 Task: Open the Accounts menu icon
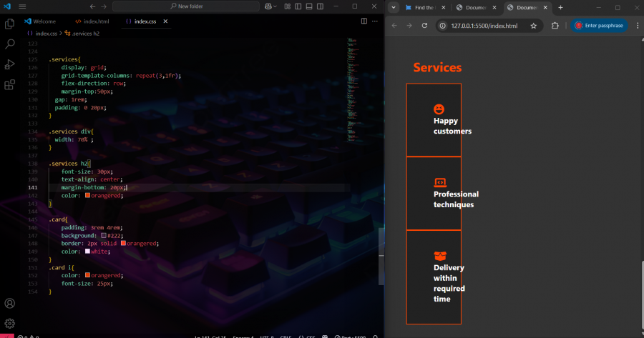pyautogui.click(x=10, y=303)
